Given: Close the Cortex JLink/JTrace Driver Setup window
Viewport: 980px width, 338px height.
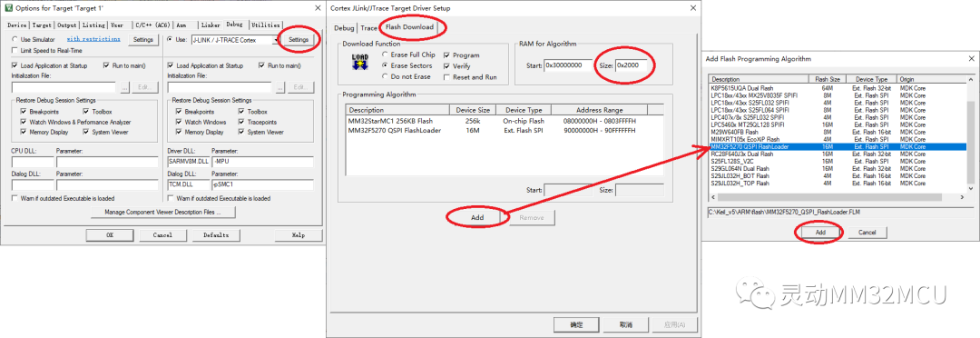Looking at the screenshot, I should [x=692, y=9].
